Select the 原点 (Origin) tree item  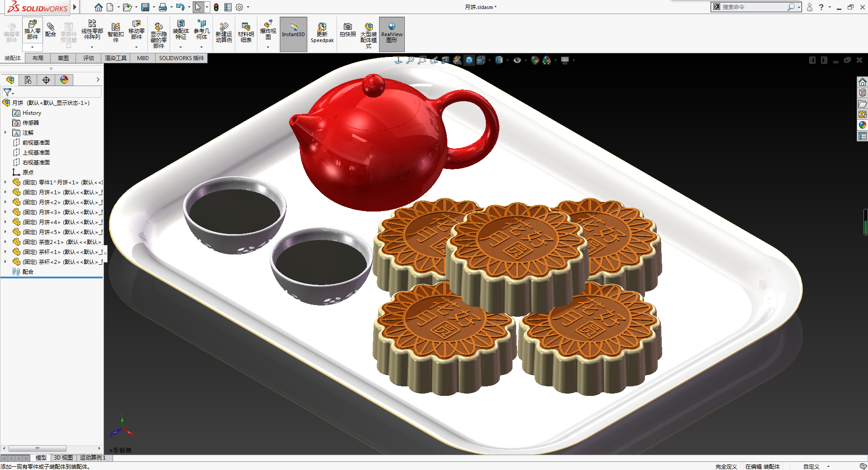click(x=28, y=172)
